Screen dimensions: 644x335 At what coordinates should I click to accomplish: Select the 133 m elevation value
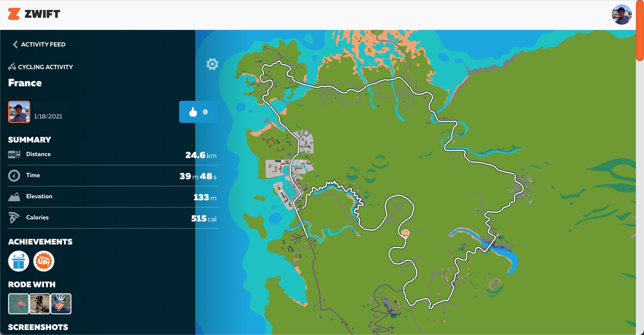205,197
